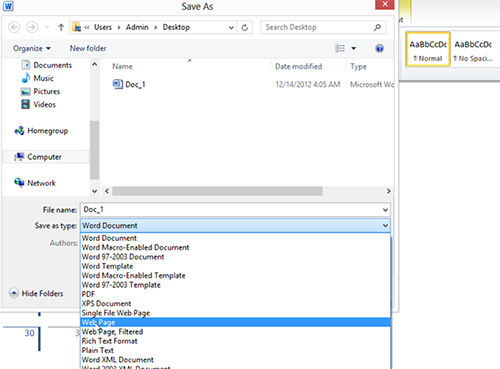
Task: Sort files by Date modified column
Action: [299, 66]
